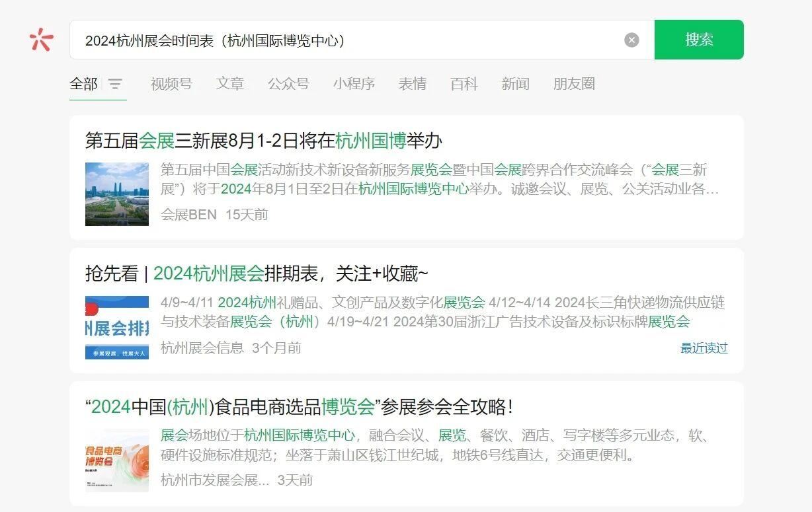Focus the search input field
Image resolution: width=812 pixels, height=512 pixels.
coord(362,40)
